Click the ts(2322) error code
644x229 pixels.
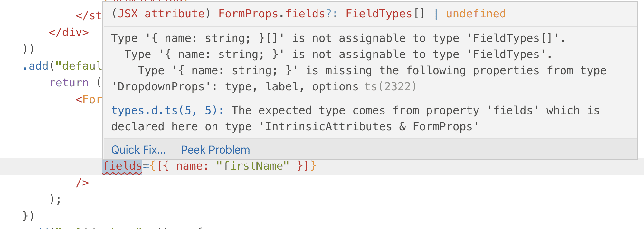[x=390, y=87]
